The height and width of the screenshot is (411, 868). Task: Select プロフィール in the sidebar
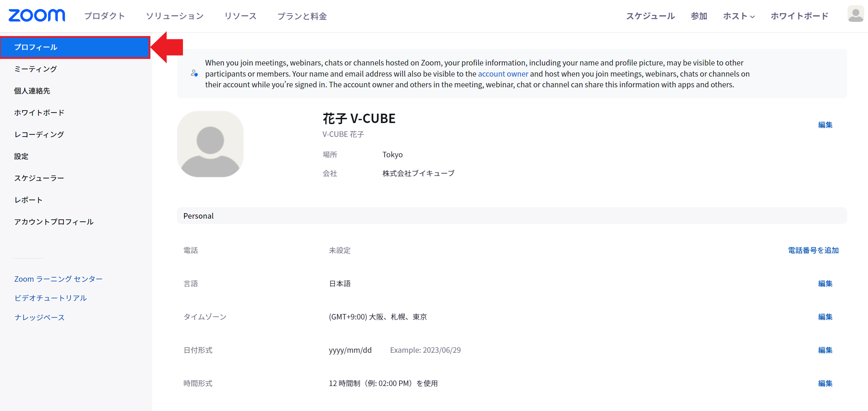(75, 47)
